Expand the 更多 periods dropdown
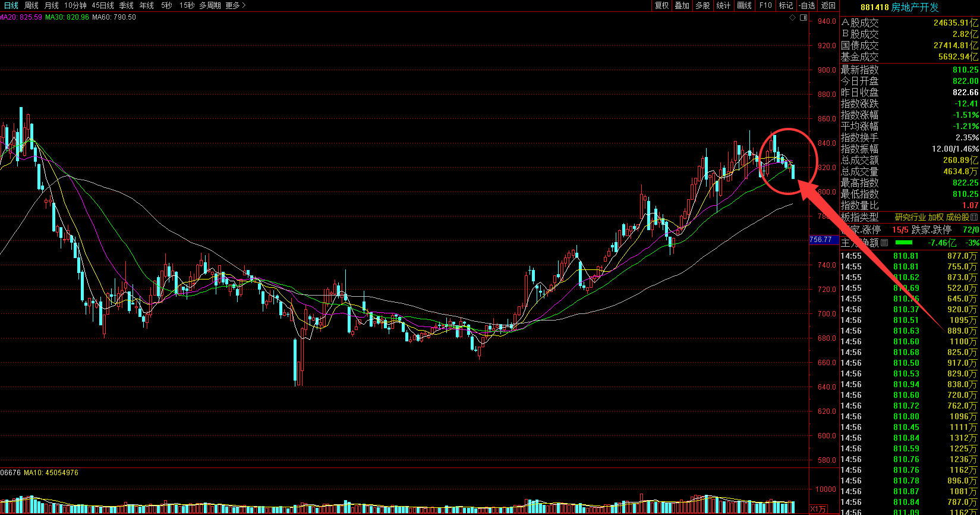The image size is (980, 515). click(235, 5)
